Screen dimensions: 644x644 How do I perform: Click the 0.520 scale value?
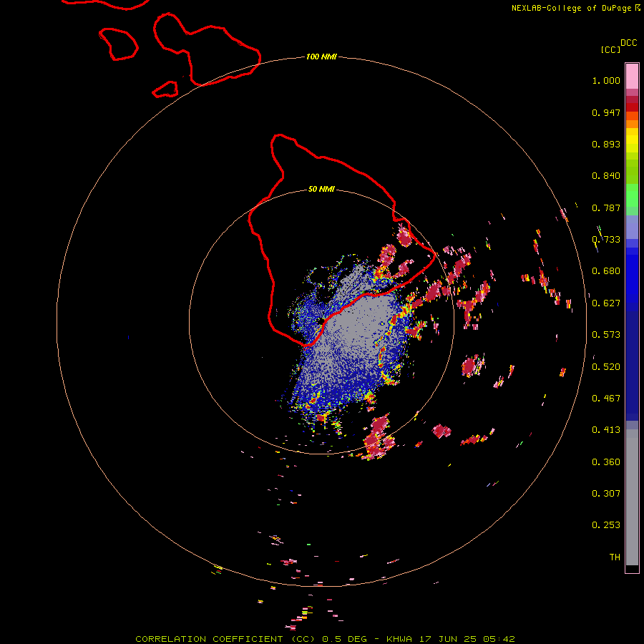(x=606, y=367)
